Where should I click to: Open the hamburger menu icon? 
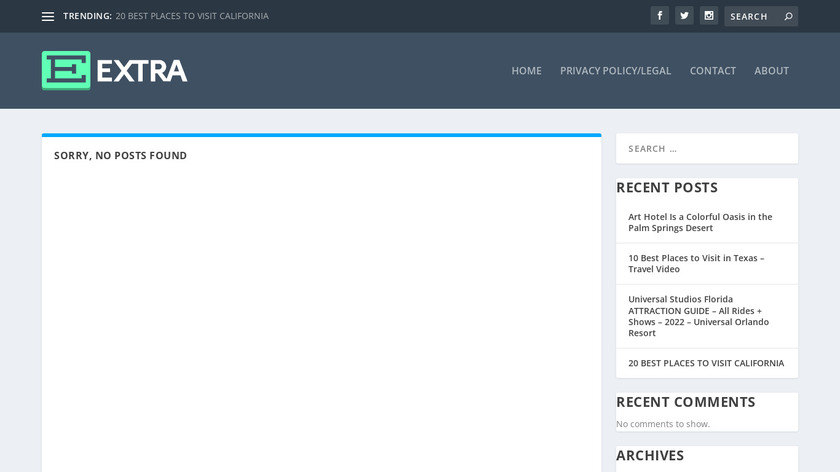click(x=48, y=17)
